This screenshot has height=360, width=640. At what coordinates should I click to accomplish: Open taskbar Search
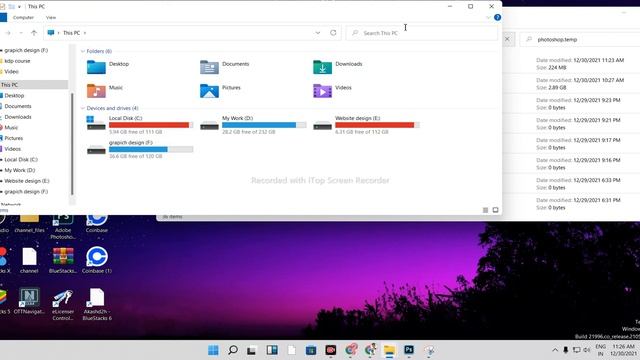(x=233, y=350)
